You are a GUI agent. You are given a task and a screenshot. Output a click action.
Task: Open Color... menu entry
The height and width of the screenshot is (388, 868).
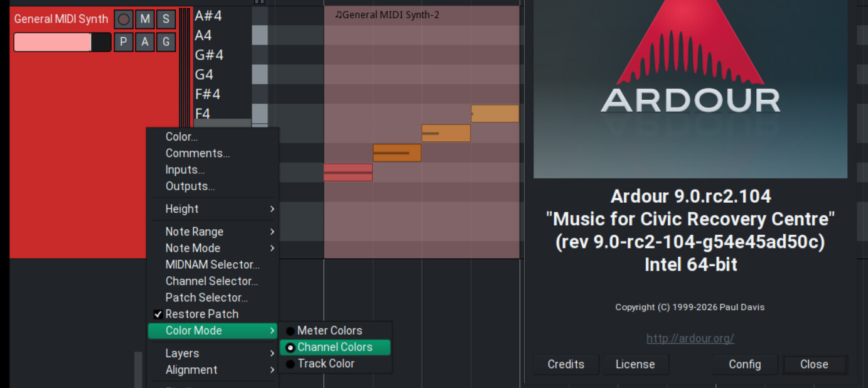(181, 137)
